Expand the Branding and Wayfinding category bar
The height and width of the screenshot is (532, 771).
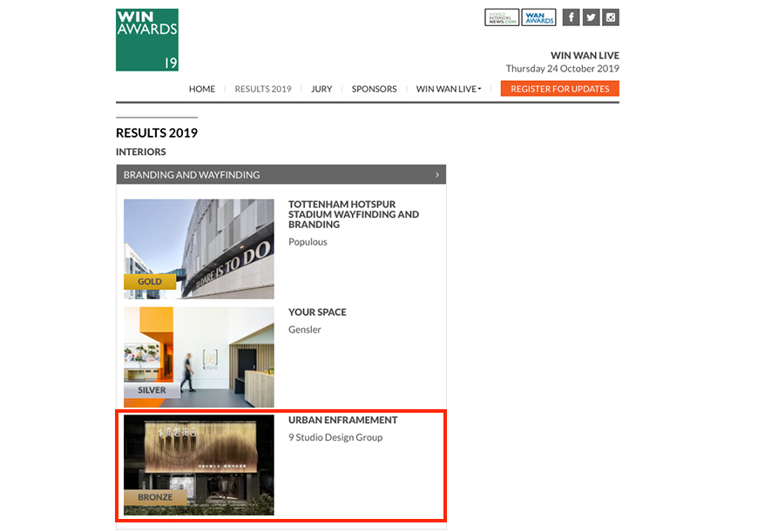tap(281, 174)
